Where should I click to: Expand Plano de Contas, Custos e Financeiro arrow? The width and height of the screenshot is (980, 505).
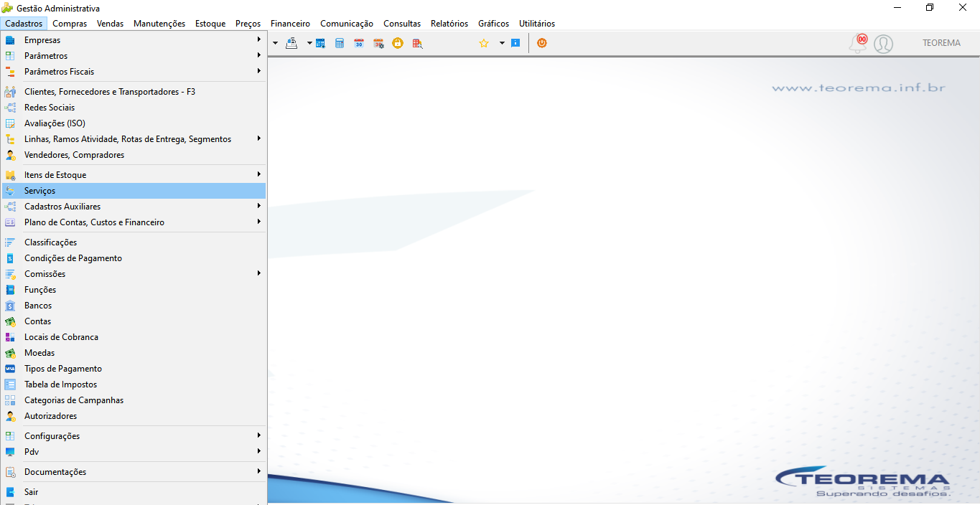point(259,222)
